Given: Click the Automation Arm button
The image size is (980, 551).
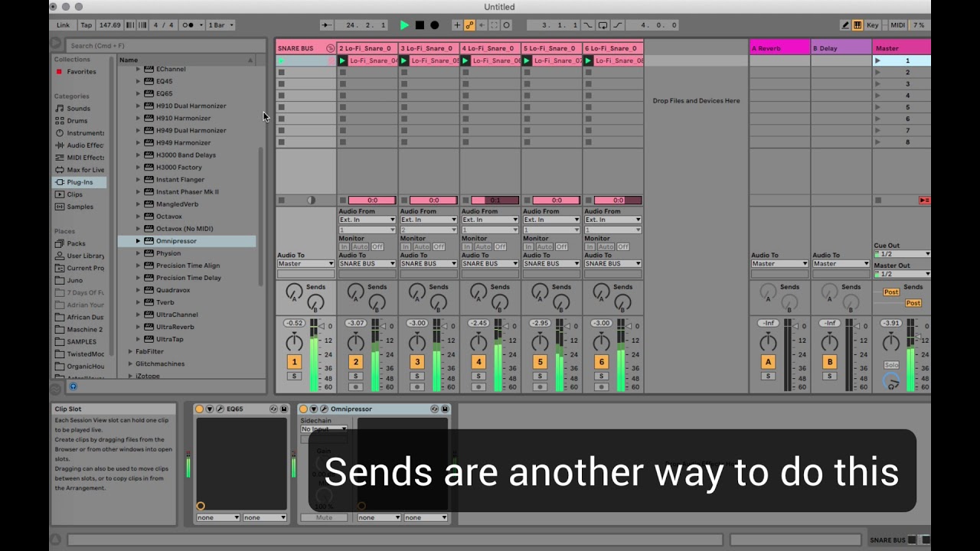Looking at the screenshot, I should 469,25.
